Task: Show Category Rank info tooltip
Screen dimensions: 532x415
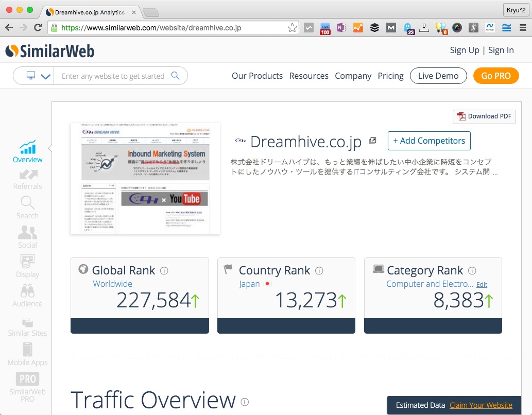Action: point(472,271)
